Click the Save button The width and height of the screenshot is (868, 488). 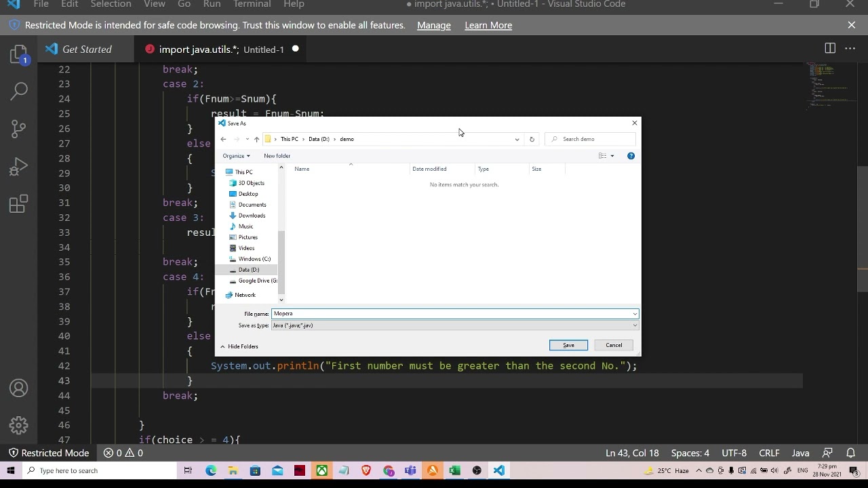tap(568, 346)
